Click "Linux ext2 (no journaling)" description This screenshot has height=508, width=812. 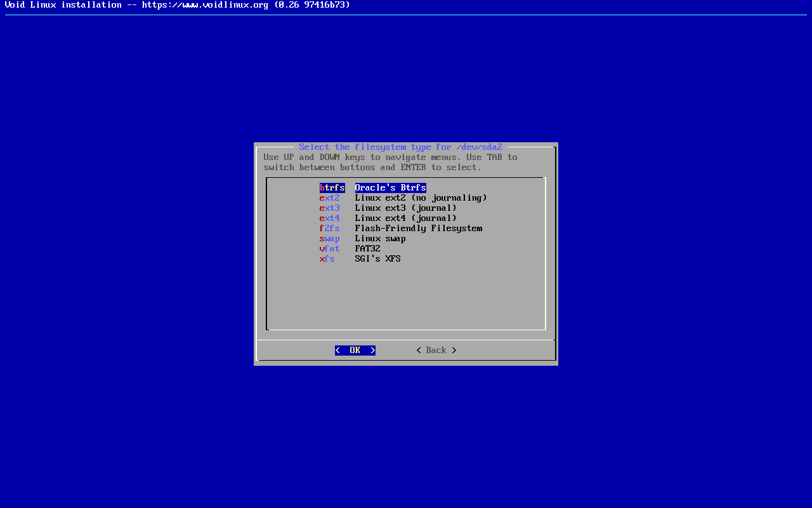[421, 198]
